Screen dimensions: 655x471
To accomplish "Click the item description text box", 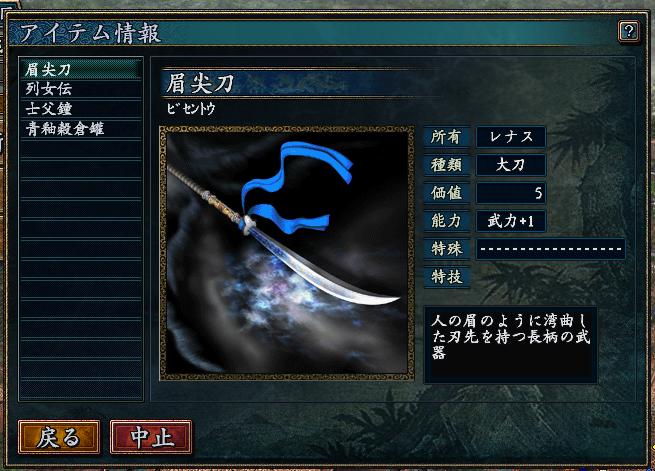I will pyautogui.click(x=510, y=345).
